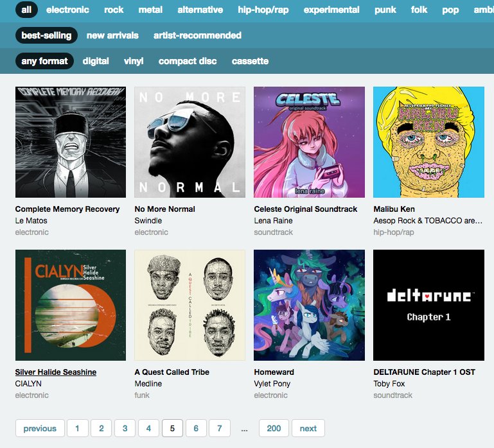Filter by folk genre

pyautogui.click(x=419, y=10)
